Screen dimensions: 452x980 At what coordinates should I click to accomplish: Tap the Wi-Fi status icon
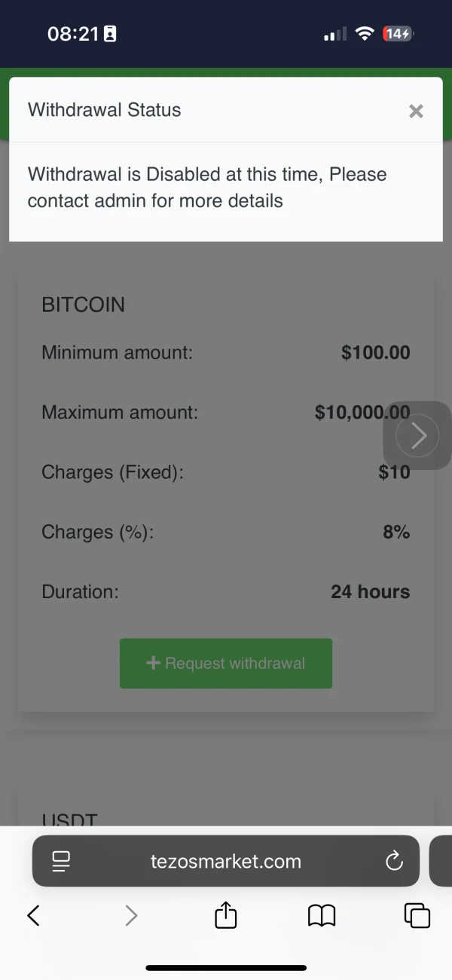coord(365,34)
